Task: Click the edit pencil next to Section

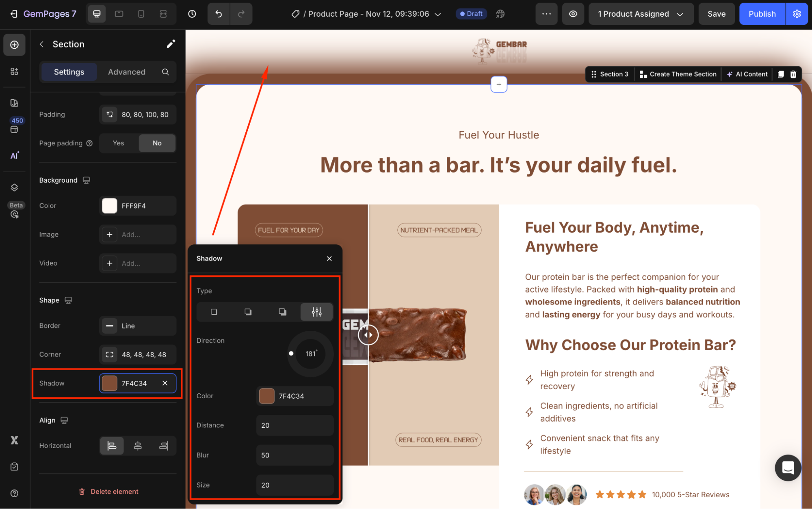Action: (171, 44)
